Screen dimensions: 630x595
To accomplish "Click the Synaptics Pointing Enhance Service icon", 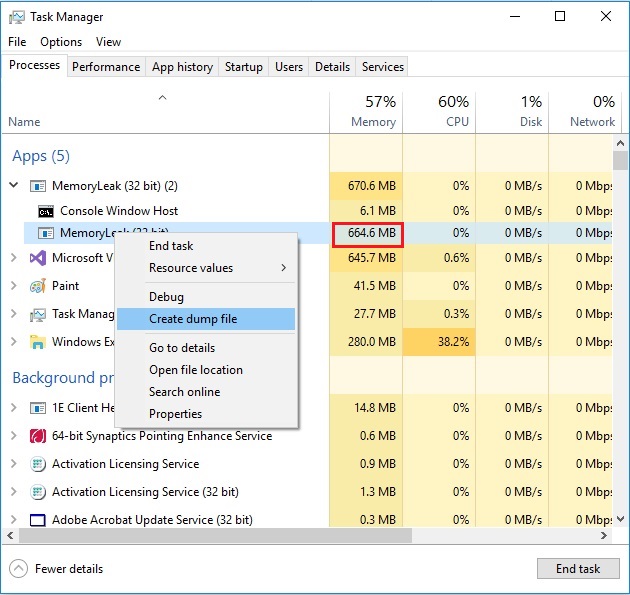I will 38,436.
